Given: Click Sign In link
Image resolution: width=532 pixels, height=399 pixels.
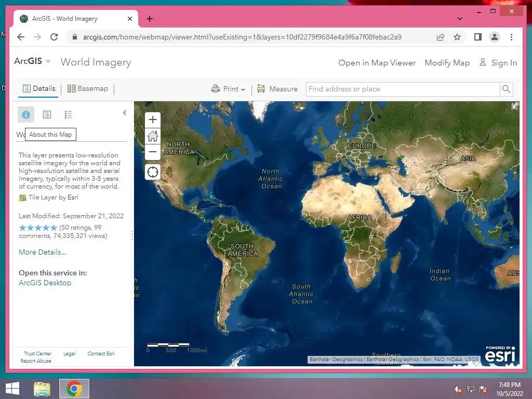Looking at the screenshot, I should click(504, 63).
